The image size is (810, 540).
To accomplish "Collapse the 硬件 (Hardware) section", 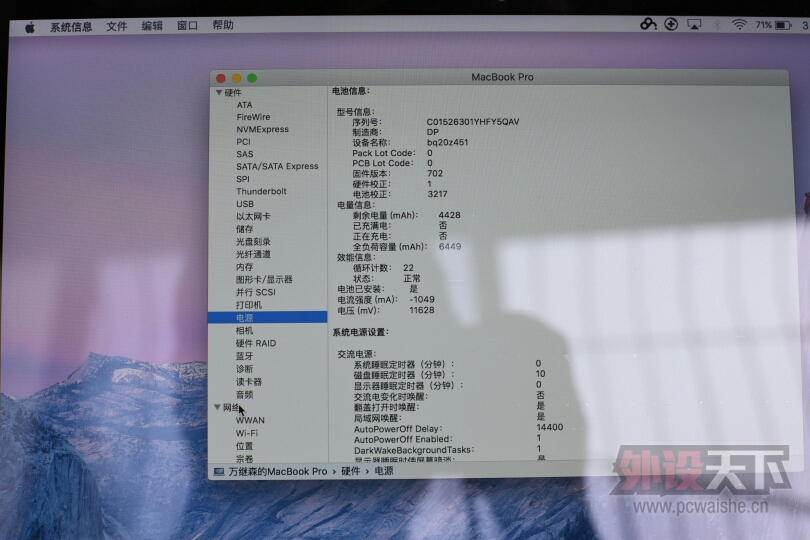I will [x=219, y=92].
